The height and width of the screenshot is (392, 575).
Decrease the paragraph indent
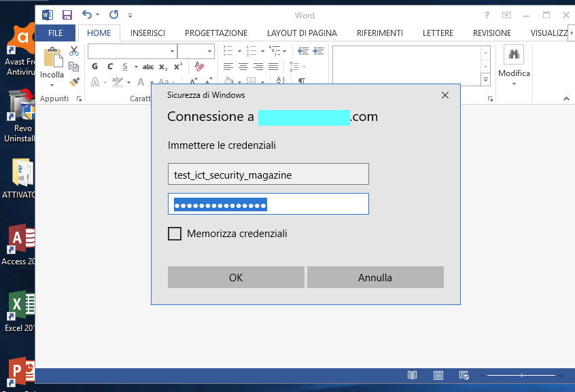click(303, 51)
